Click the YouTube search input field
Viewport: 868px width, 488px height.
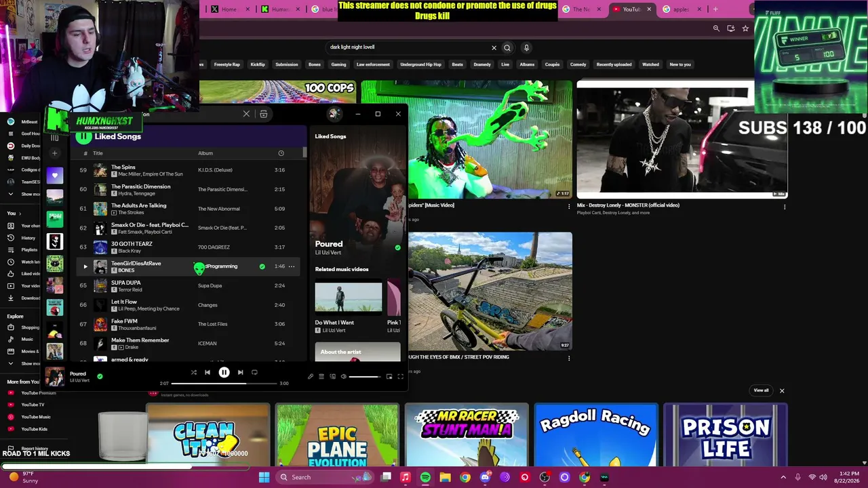(x=409, y=47)
